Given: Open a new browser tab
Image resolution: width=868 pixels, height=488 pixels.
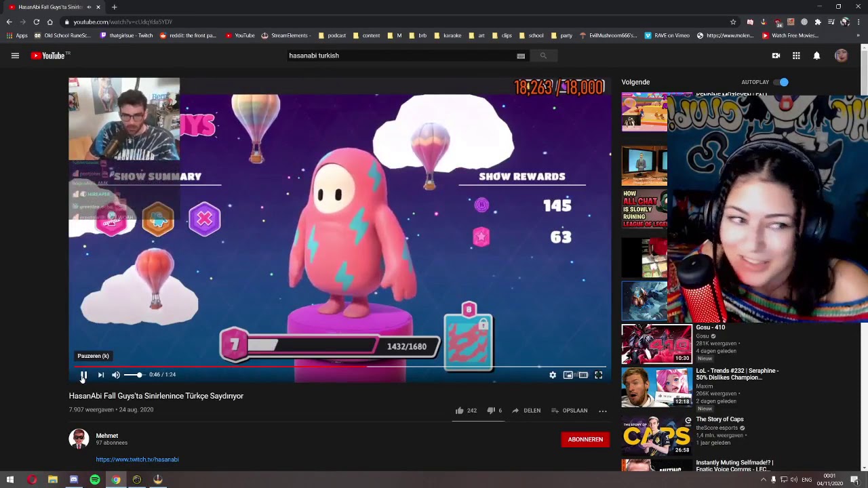Looking at the screenshot, I should point(114,7).
